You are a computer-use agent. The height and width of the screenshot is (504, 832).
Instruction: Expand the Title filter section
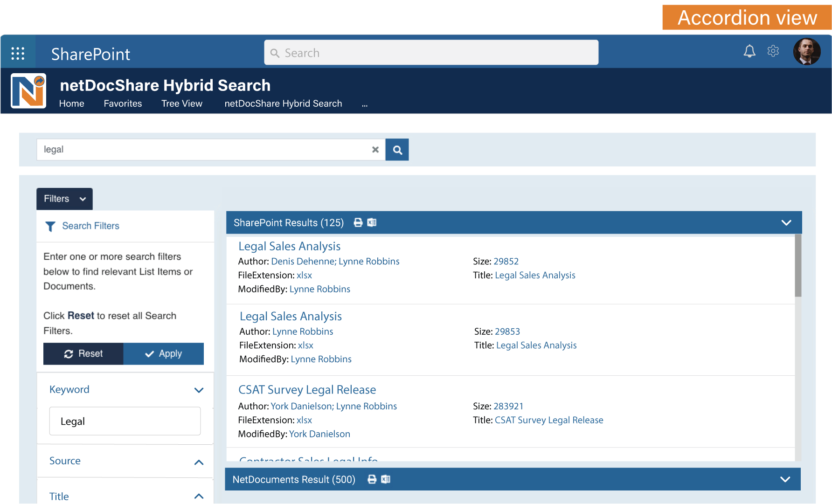tap(199, 496)
